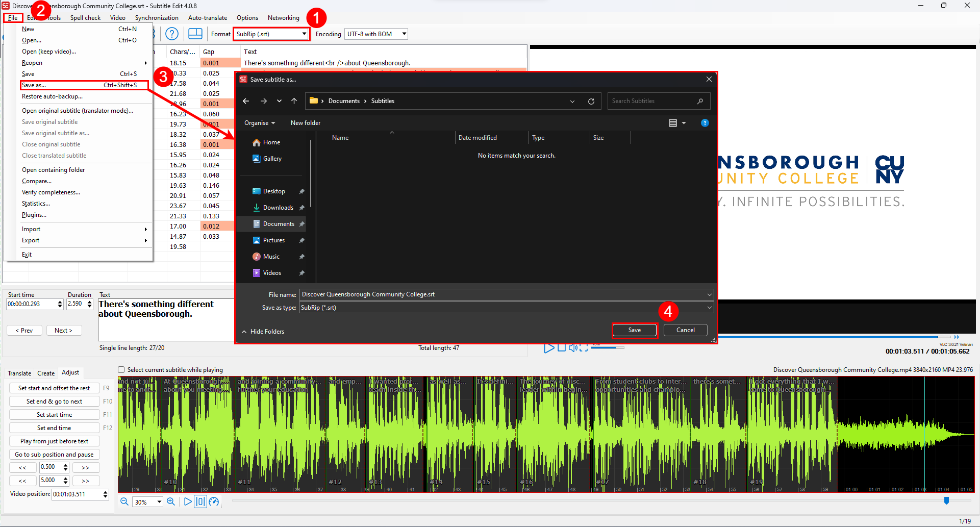The image size is (980, 527).
Task: Choose Open... in the File menu
Action: click(78, 40)
